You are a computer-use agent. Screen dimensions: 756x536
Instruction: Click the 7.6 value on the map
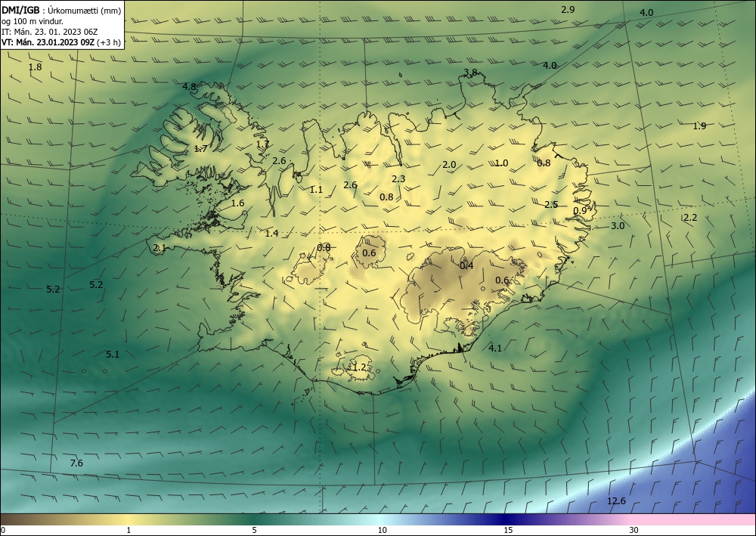click(76, 463)
